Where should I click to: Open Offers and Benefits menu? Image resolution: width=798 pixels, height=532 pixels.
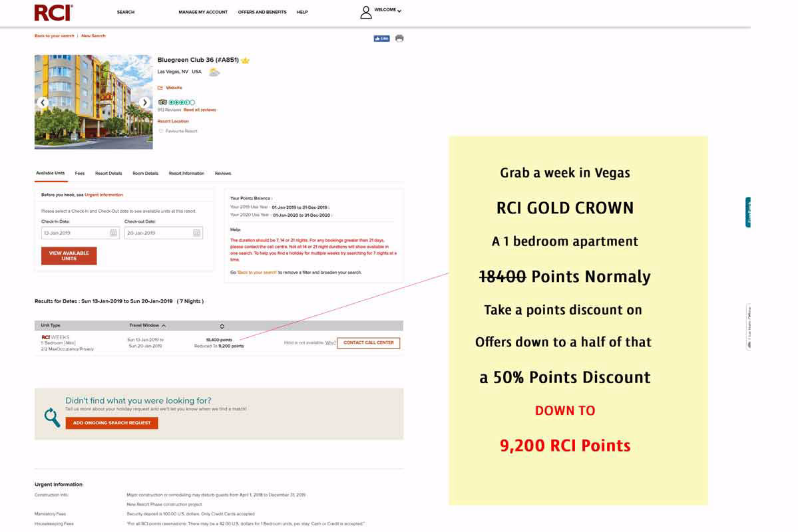coord(262,12)
